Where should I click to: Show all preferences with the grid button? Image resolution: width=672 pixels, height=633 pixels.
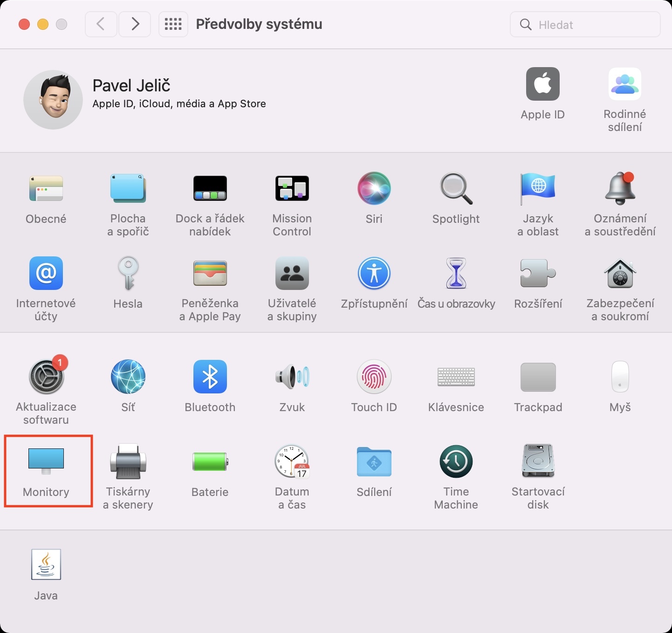[173, 24]
